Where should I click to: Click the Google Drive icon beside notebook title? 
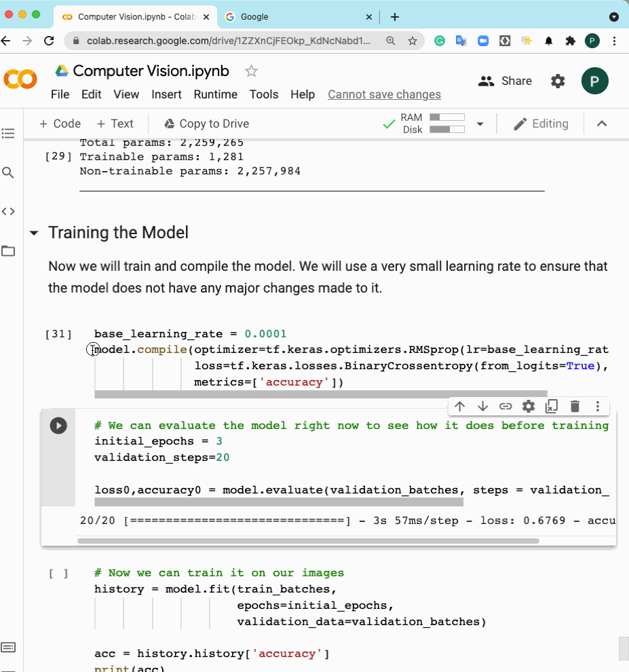click(62, 71)
